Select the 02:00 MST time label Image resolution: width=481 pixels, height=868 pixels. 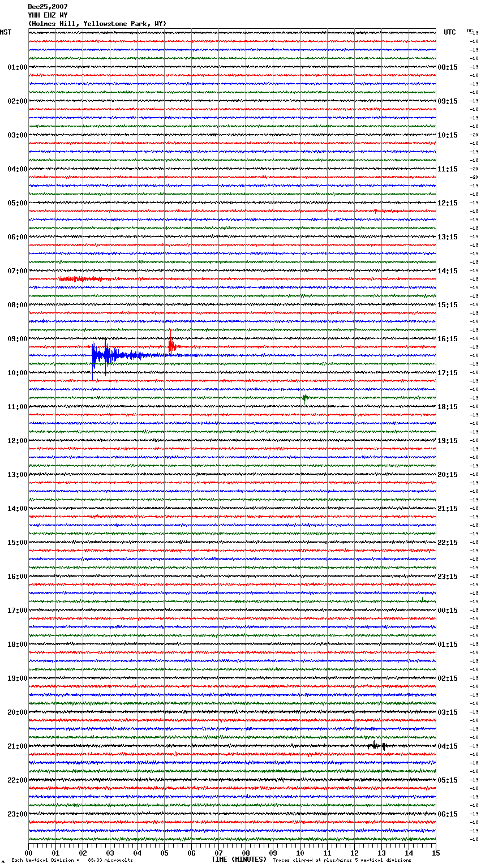pyautogui.click(x=17, y=101)
